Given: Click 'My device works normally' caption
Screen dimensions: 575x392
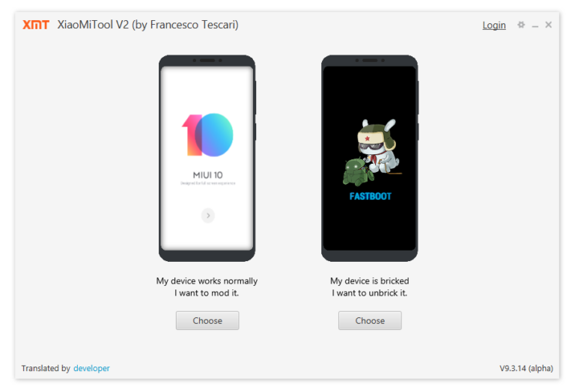Looking at the screenshot, I should [207, 281].
